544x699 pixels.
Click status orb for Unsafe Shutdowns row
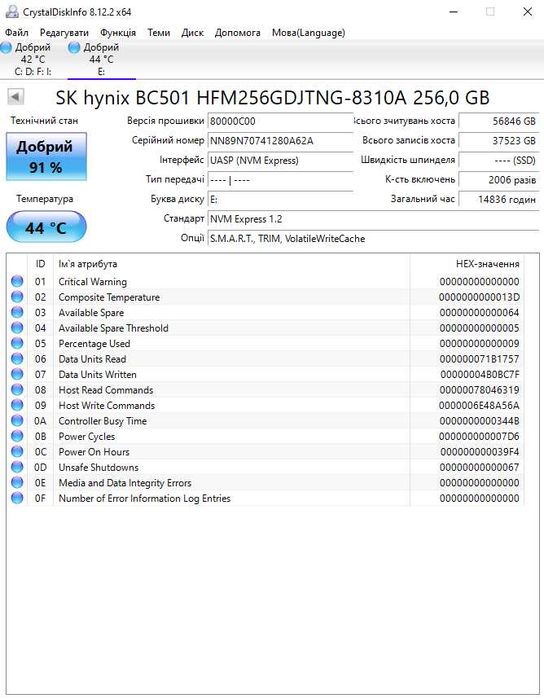pos(17,467)
